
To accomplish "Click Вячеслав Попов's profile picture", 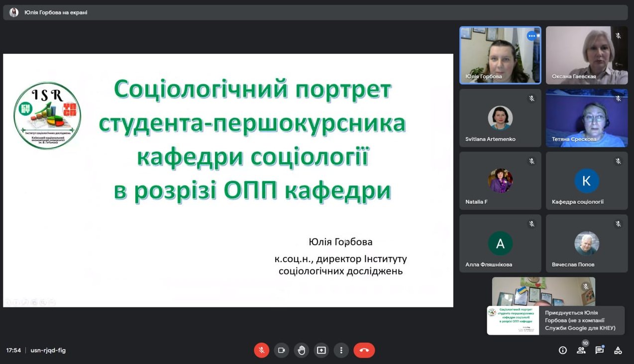I will 587,243.
